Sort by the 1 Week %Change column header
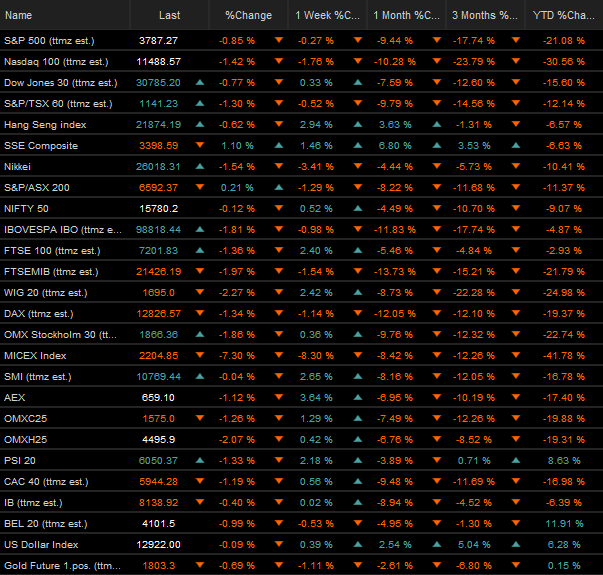The width and height of the screenshot is (603, 575). coord(326,15)
